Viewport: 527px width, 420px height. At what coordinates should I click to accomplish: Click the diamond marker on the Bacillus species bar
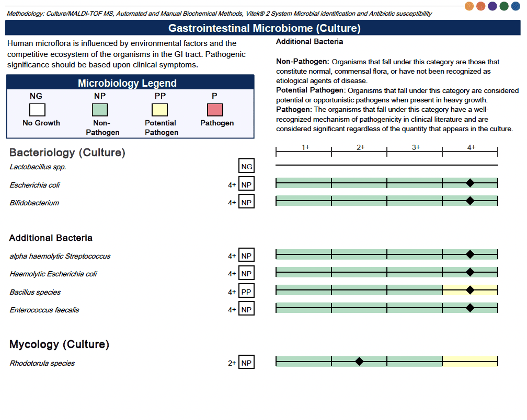click(x=471, y=289)
